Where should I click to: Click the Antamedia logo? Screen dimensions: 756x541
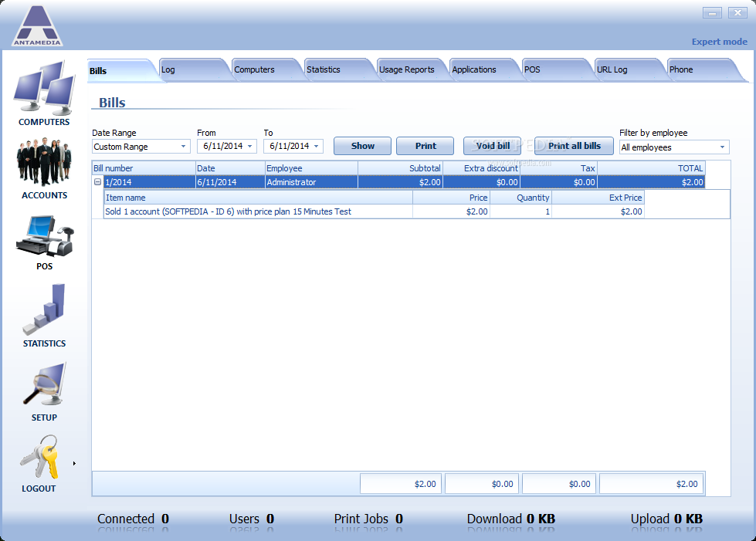click(x=37, y=26)
